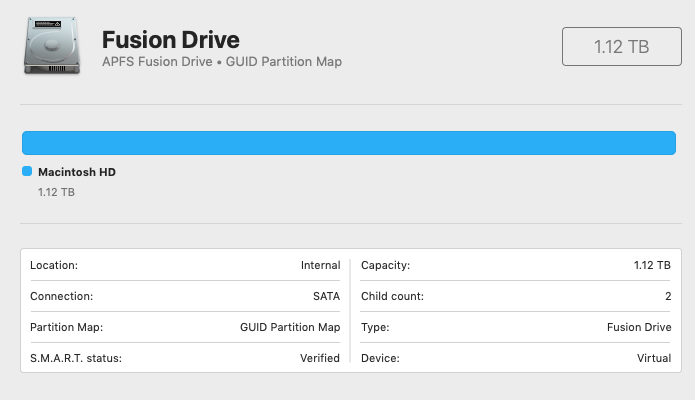Select the 1.12 TB Capacity value in table

coord(652,265)
